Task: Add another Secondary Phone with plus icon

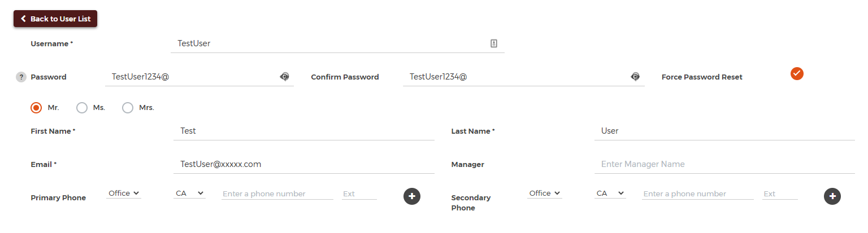Action: pos(832,196)
